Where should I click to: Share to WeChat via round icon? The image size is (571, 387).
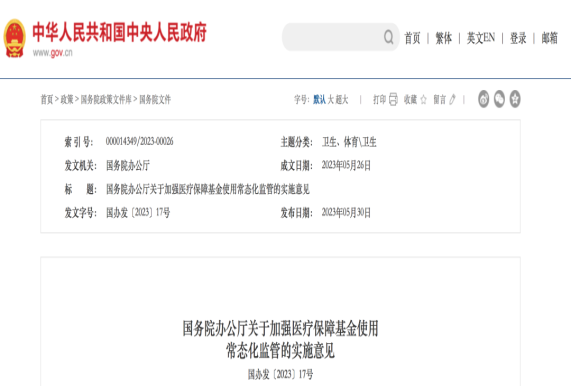(x=499, y=99)
